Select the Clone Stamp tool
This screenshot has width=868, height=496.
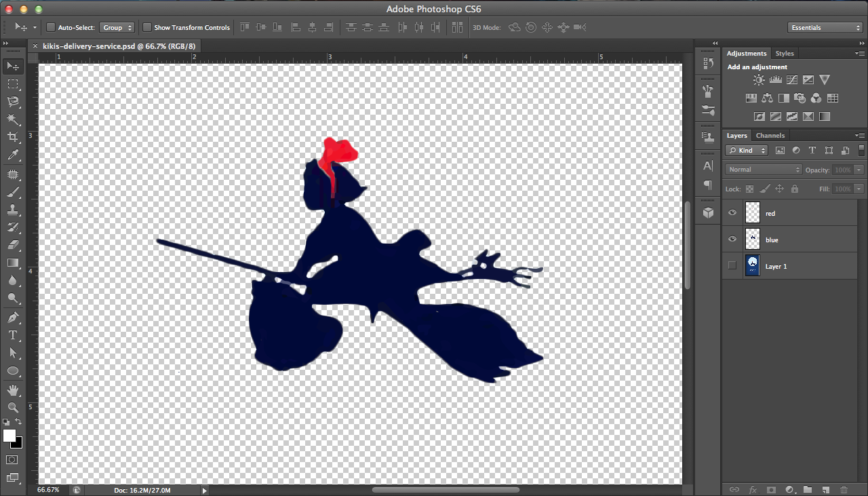pyautogui.click(x=13, y=210)
